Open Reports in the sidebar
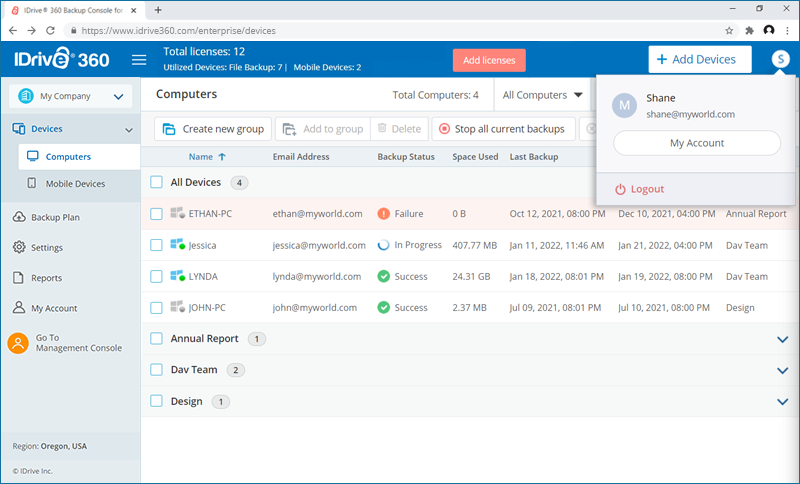 pyautogui.click(x=46, y=278)
